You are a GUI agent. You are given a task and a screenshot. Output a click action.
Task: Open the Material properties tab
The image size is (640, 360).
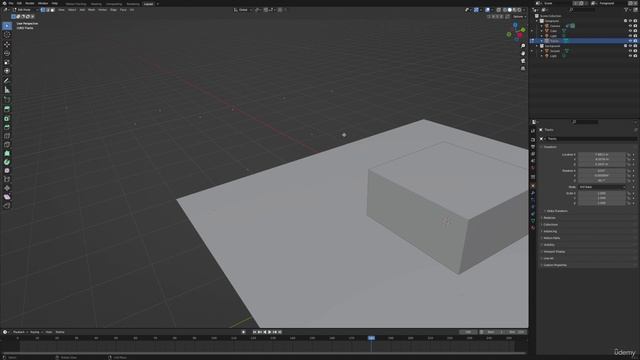coord(533,228)
